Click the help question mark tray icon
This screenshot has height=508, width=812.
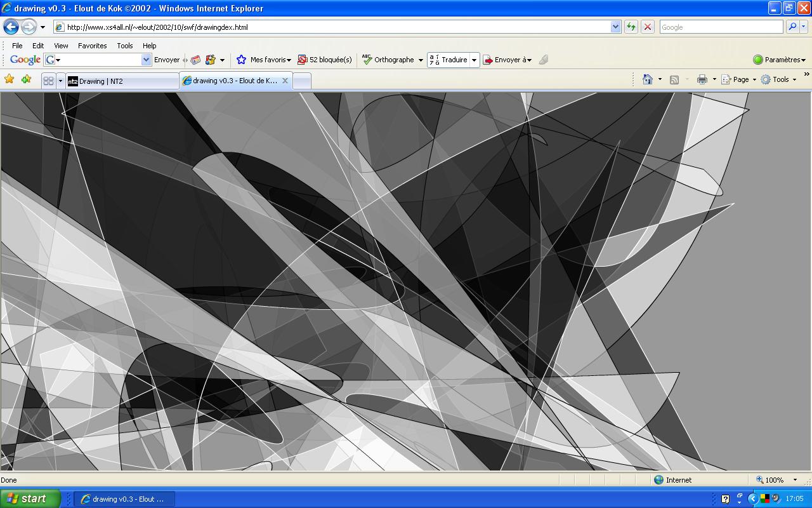click(x=726, y=499)
